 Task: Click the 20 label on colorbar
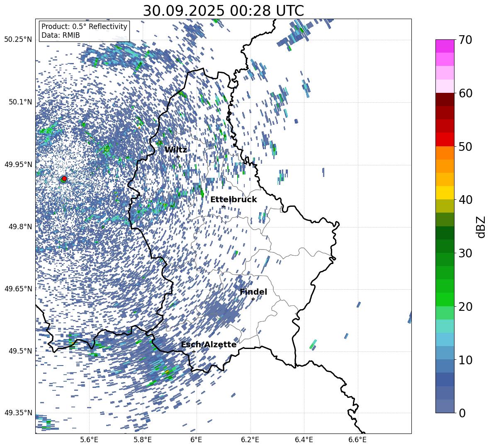(466, 307)
